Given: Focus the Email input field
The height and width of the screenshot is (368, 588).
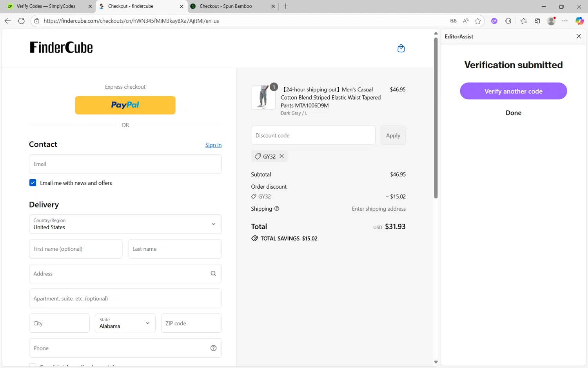Looking at the screenshot, I should [125, 164].
